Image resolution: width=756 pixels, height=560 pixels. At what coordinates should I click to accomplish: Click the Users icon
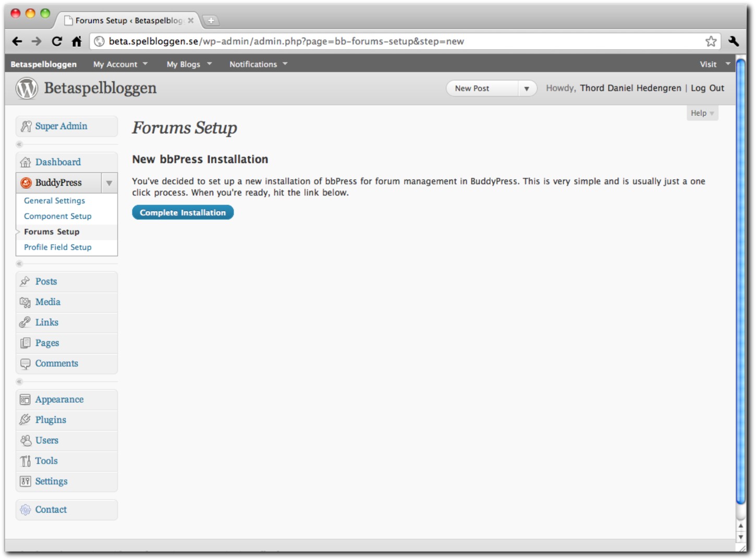tap(26, 441)
